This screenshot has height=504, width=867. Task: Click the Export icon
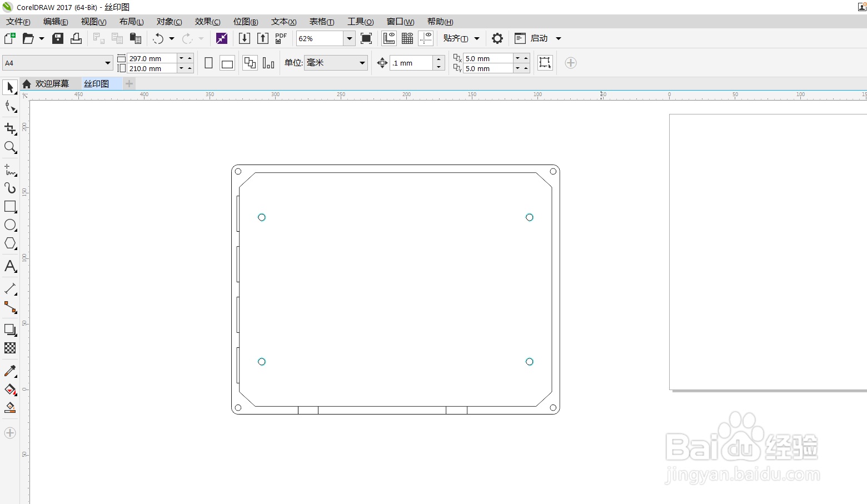pyautogui.click(x=263, y=38)
